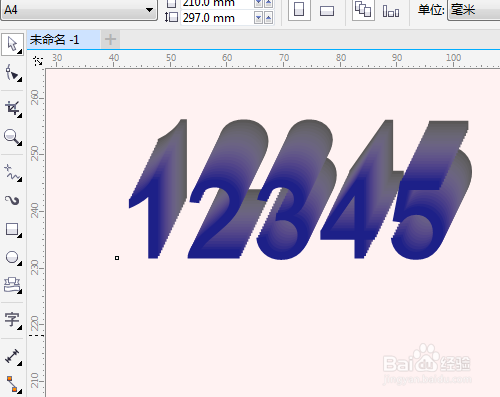Click the ruler origin corner icon
This screenshot has width=500, height=397.
point(38,61)
